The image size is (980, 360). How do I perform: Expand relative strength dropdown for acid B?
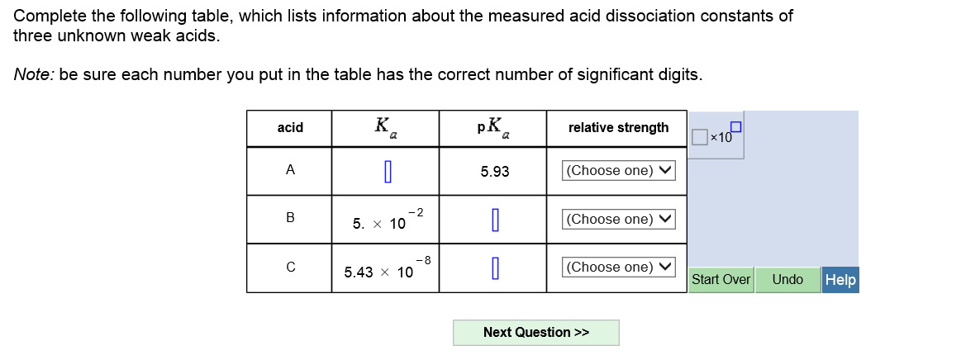tap(618, 219)
